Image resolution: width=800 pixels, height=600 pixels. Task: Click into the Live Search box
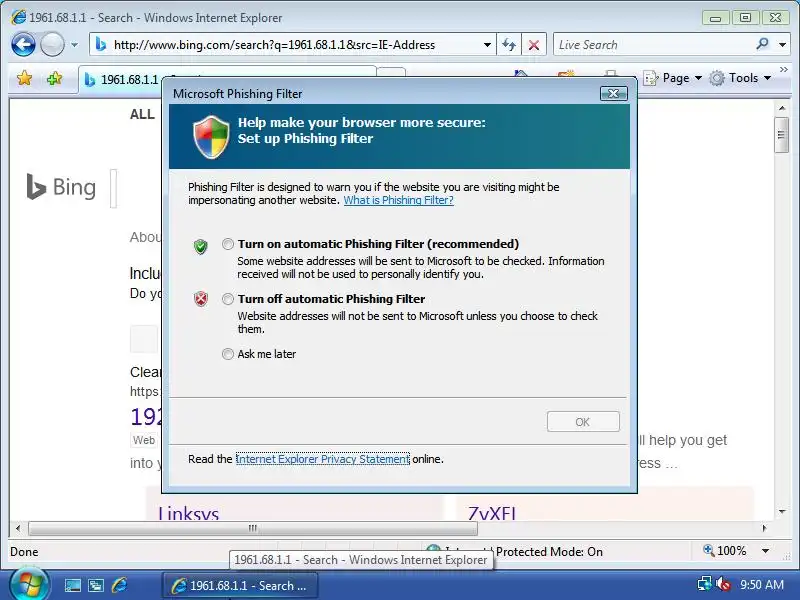coord(654,44)
